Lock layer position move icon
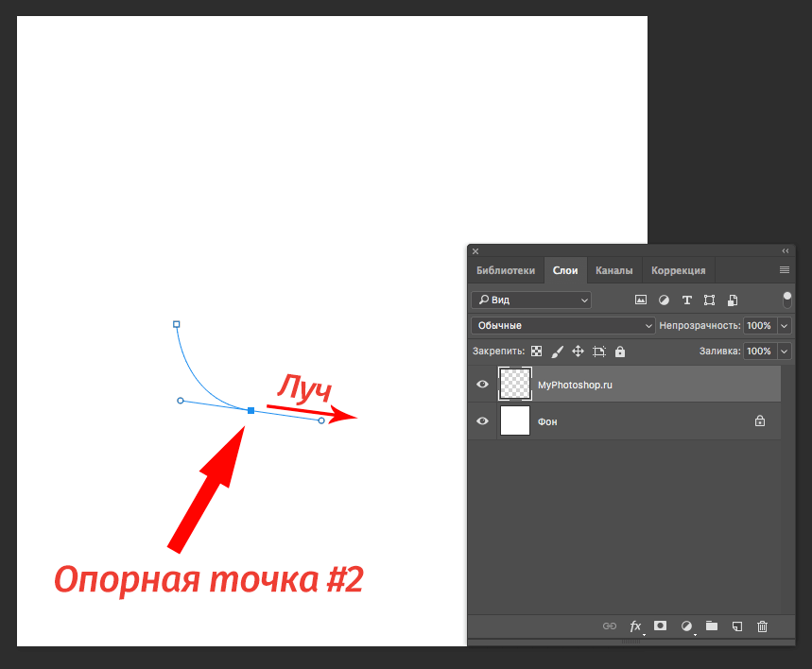Viewport: 812px width, 669px height. pos(578,352)
